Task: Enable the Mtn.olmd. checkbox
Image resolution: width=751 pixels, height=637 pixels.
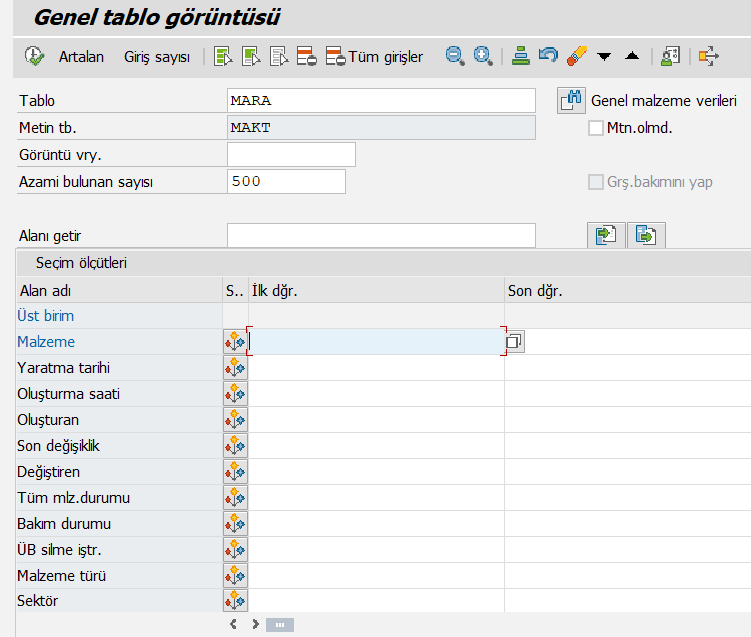Action: point(596,128)
